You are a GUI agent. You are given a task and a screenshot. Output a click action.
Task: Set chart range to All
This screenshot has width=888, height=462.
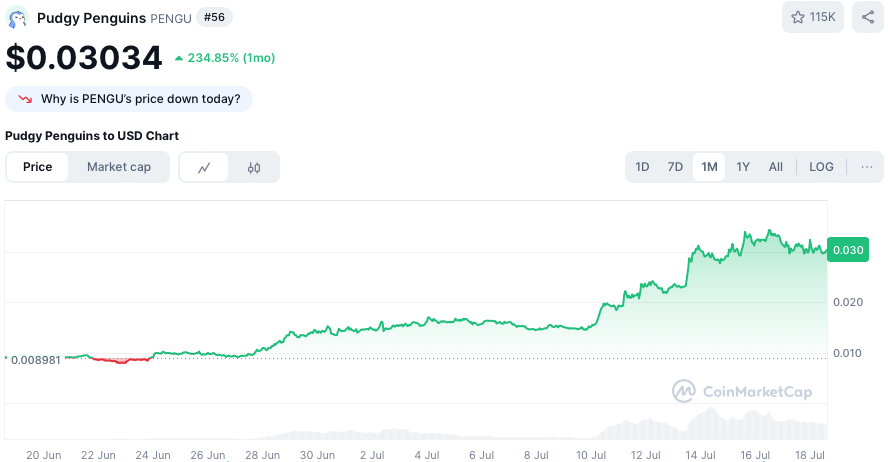click(776, 167)
